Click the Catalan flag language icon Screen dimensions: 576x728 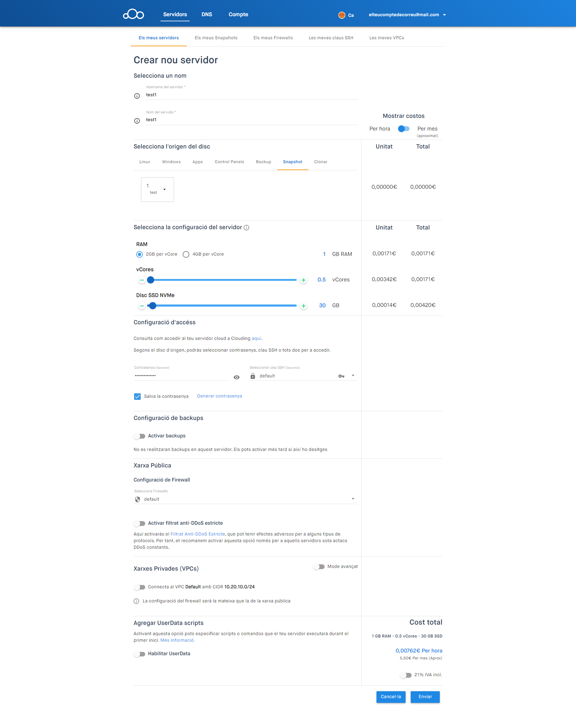click(342, 15)
